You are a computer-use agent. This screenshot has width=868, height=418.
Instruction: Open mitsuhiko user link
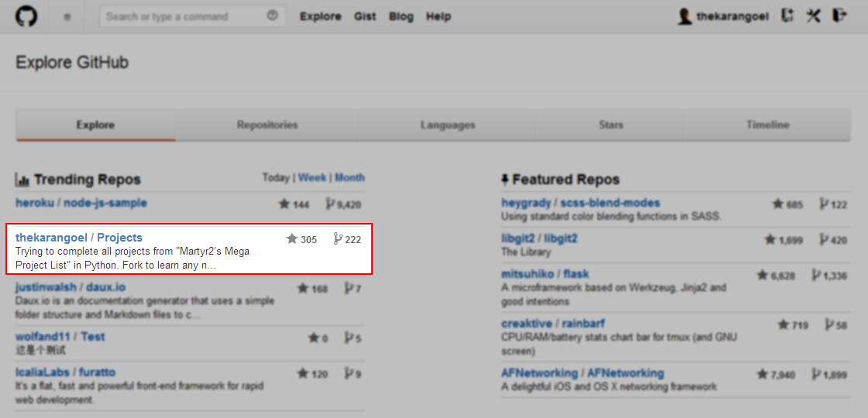pos(527,274)
